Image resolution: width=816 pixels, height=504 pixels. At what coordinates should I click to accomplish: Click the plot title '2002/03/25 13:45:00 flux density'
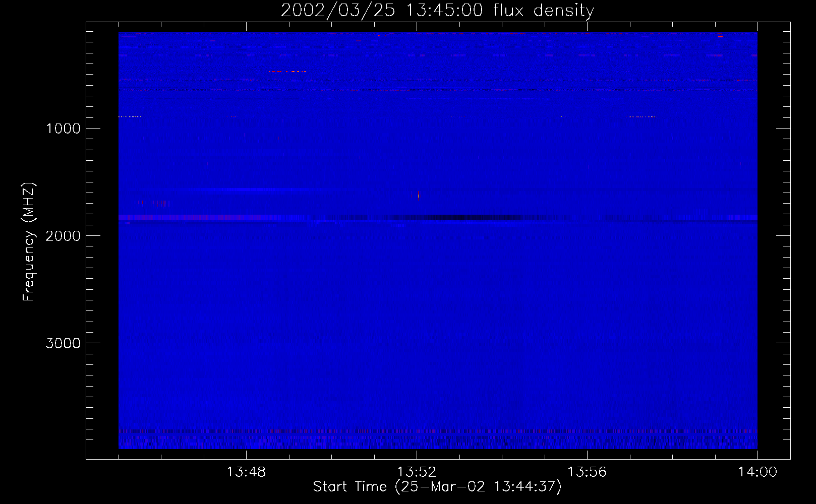click(437, 11)
